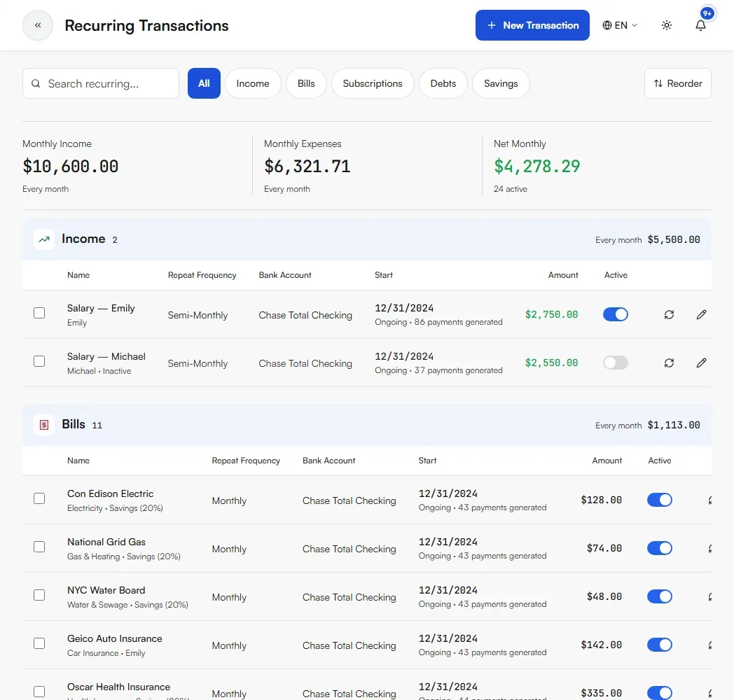Select checkbox for Geico Auto Insurance
Image resolution: width=734 pixels, height=700 pixels.
[x=39, y=643]
